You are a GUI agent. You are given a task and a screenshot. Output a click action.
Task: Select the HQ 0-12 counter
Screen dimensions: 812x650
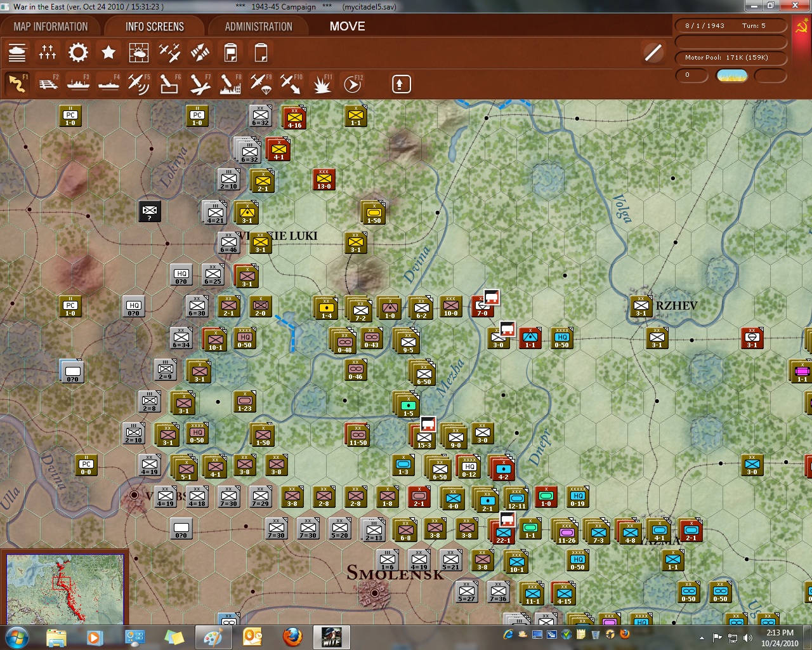click(469, 467)
